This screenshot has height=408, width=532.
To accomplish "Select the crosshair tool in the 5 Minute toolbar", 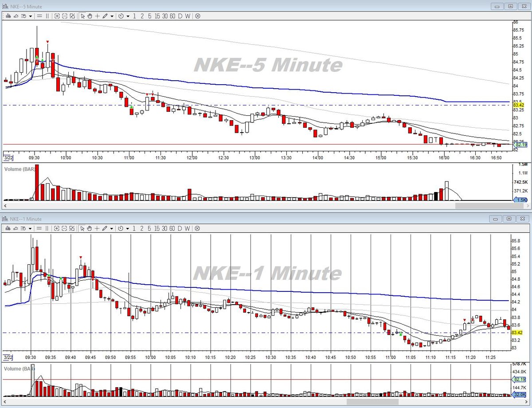I will point(97,16).
